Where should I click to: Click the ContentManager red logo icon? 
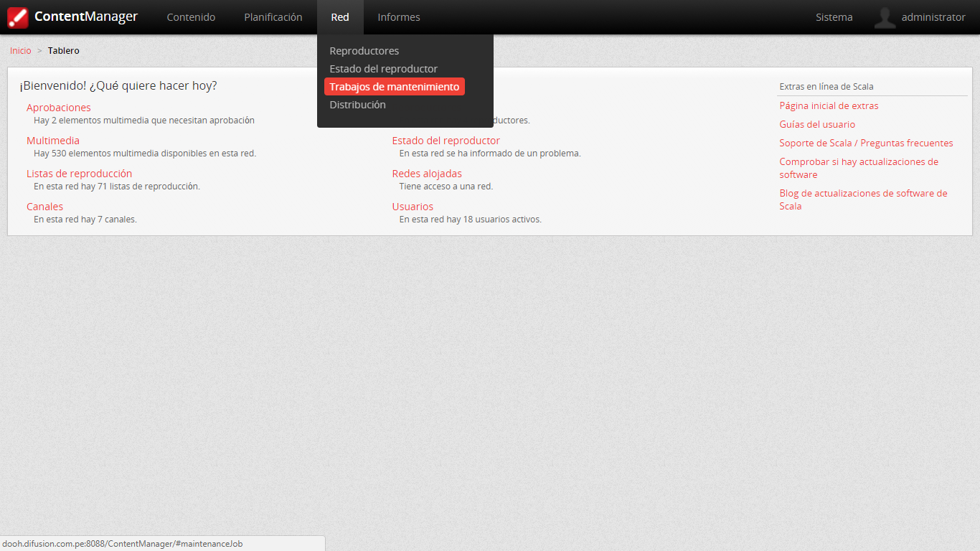coord(18,17)
